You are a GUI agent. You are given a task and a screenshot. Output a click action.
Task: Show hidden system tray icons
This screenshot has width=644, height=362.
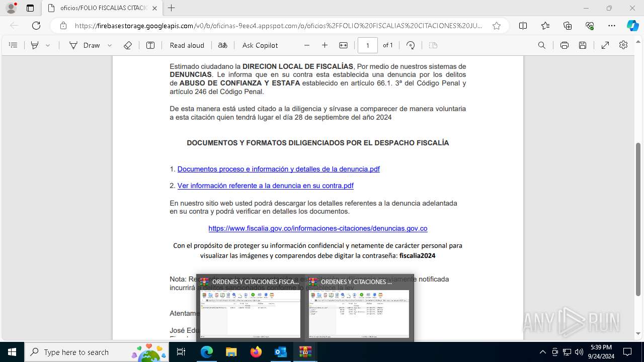point(542,352)
